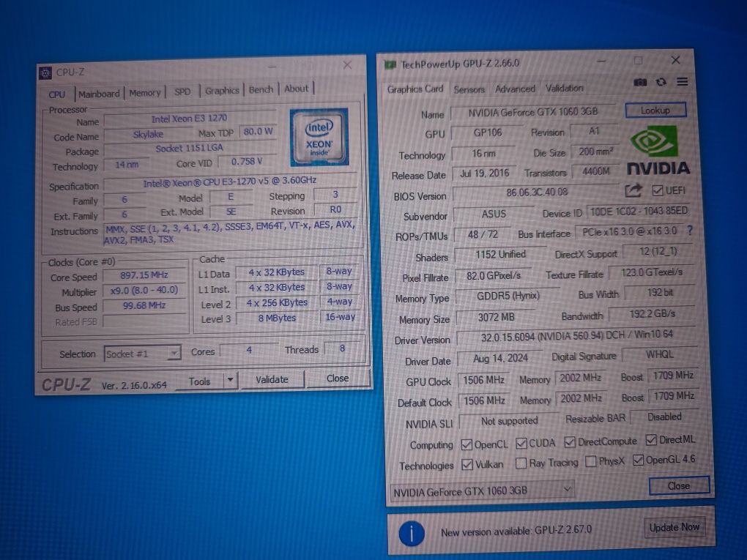Toggle the UEFI checkbox
This screenshot has height=560, width=747.
click(x=657, y=191)
